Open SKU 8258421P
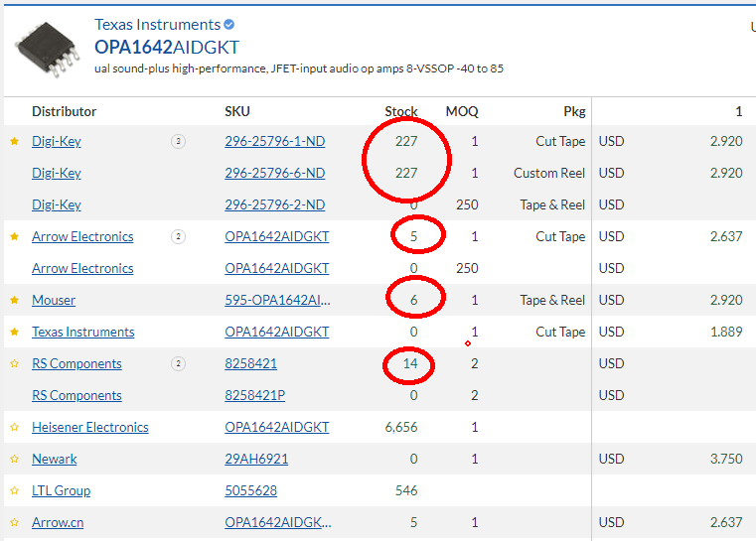 (254, 395)
